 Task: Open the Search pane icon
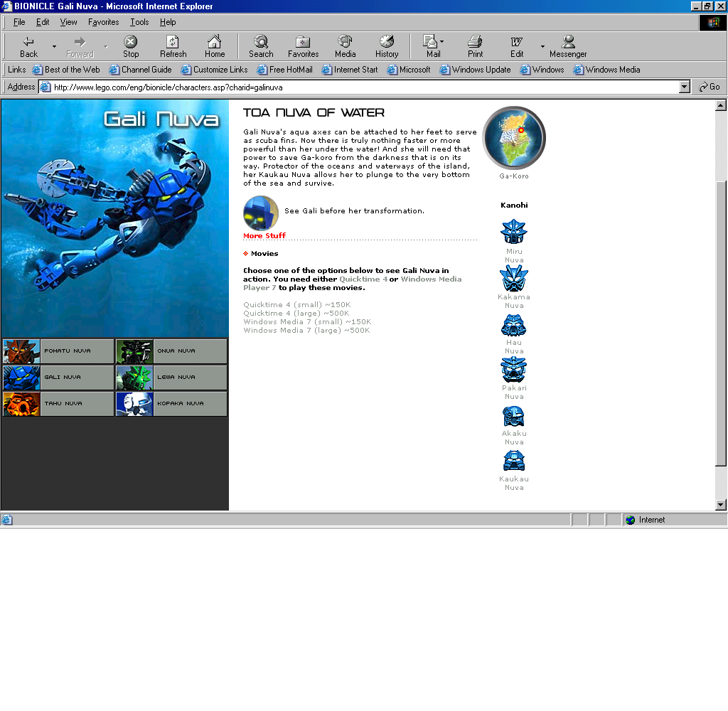pos(261,46)
